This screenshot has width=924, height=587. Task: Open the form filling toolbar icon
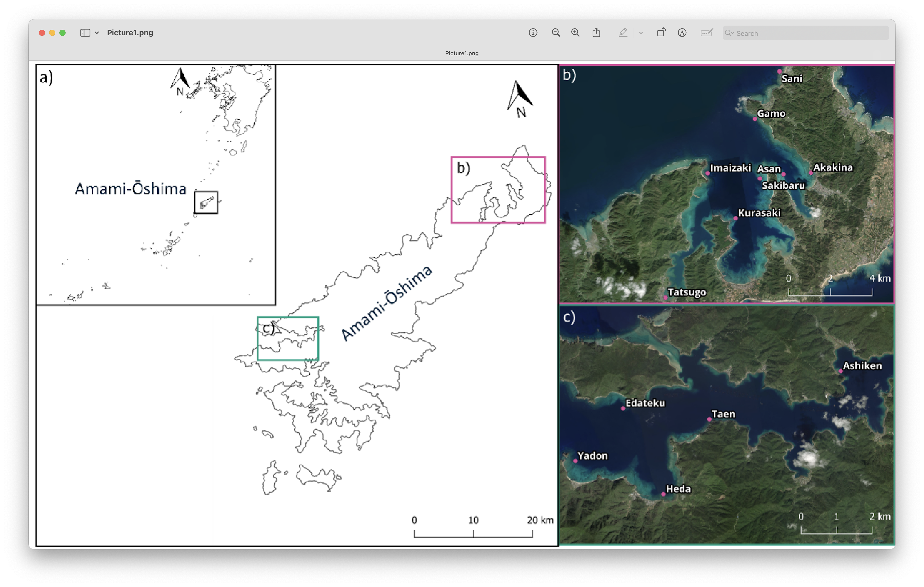tap(706, 33)
